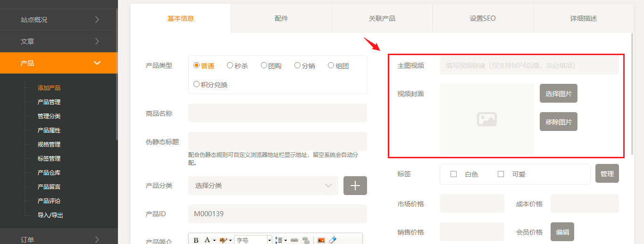Image resolution: width=644 pixels, height=244 pixels.
Task: Switch to the 设置SEO tab
Action: coord(483,18)
